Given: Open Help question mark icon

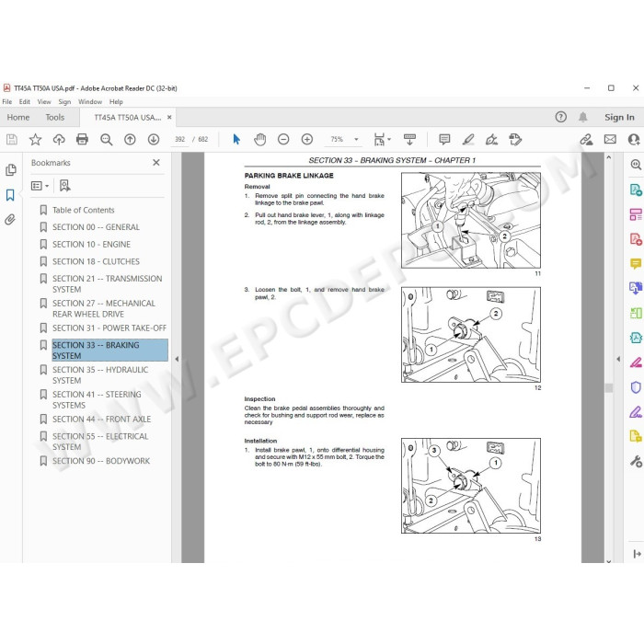Looking at the screenshot, I should (560, 117).
